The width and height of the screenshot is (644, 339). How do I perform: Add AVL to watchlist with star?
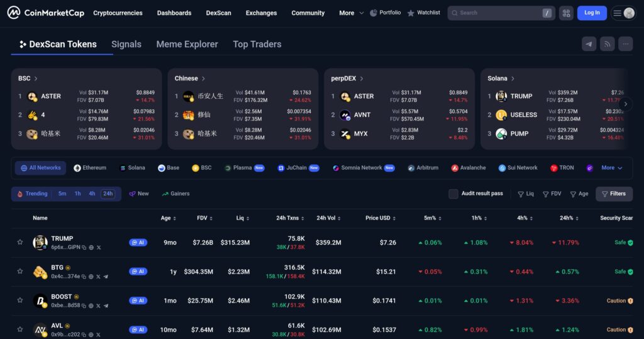pos(19,329)
